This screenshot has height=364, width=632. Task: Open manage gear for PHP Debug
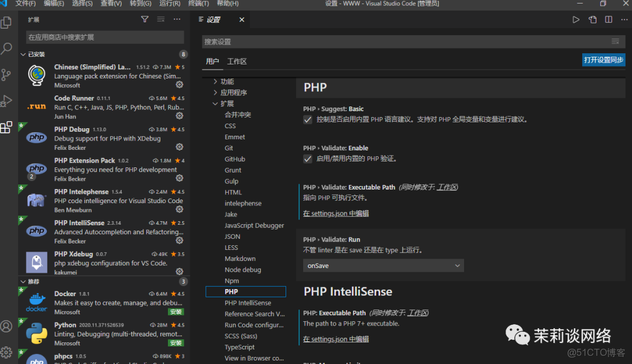180,147
